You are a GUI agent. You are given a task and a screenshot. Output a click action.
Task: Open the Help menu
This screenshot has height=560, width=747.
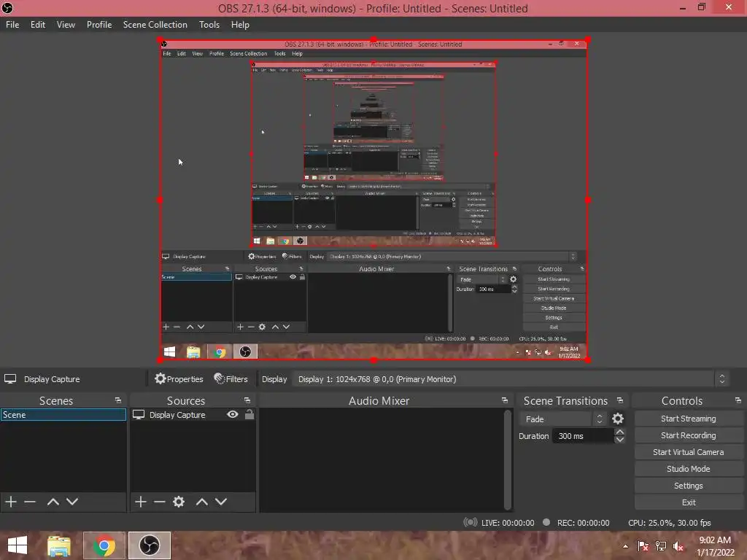pos(240,25)
